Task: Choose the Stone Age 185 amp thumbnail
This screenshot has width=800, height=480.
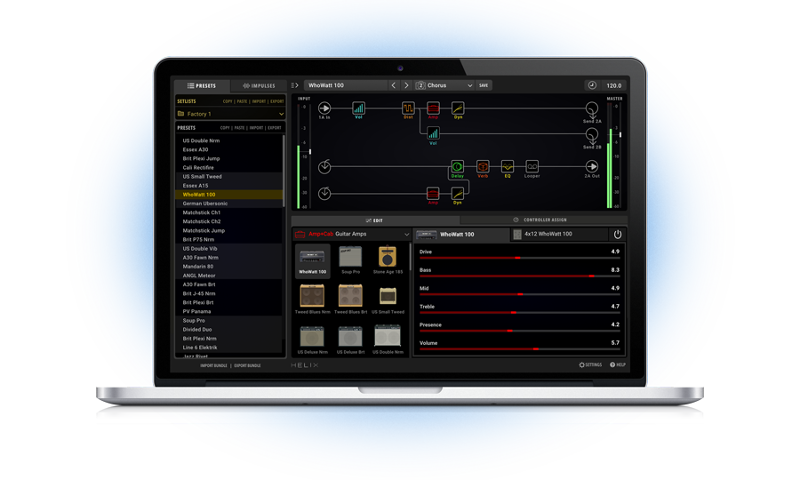Action: click(x=388, y=260)
